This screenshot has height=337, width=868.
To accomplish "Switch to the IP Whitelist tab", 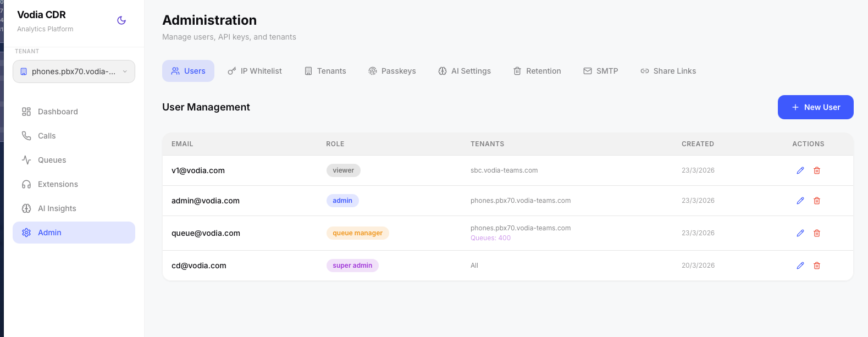I will coord(255,71).
